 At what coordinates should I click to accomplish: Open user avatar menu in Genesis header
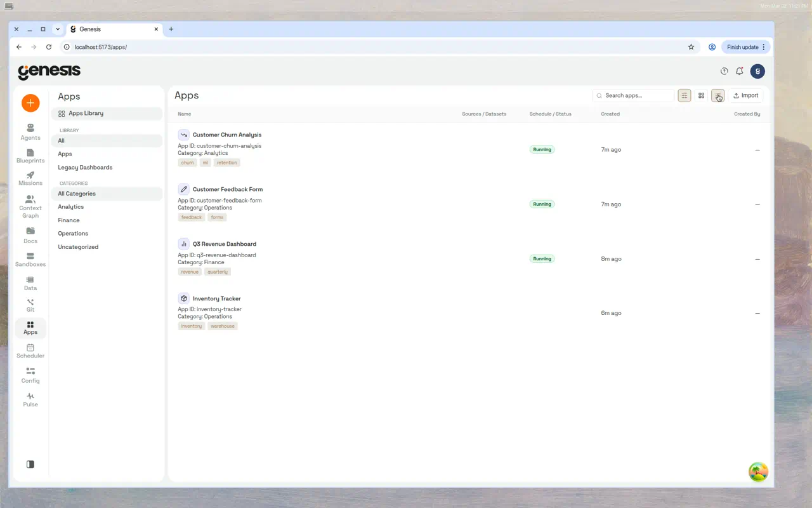(757, 71)
